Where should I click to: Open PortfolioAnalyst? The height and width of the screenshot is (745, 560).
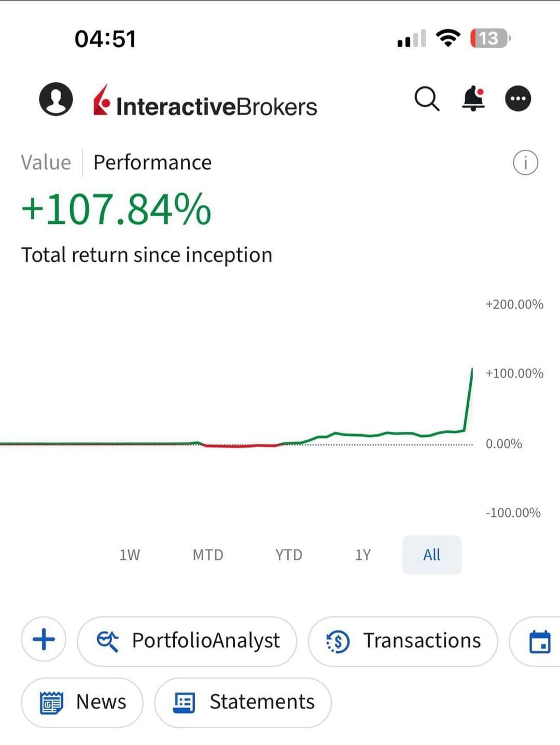click(187, 641)
